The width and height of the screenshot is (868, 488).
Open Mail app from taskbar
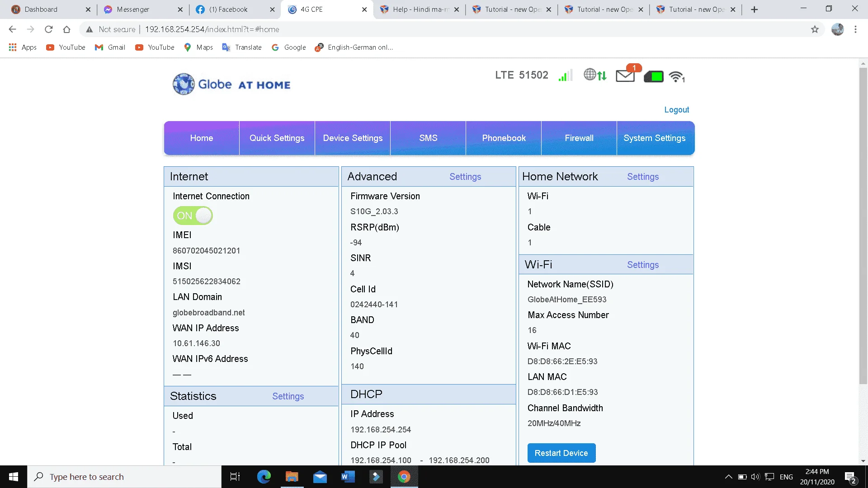pyautogui.click(x=320, y=477)
